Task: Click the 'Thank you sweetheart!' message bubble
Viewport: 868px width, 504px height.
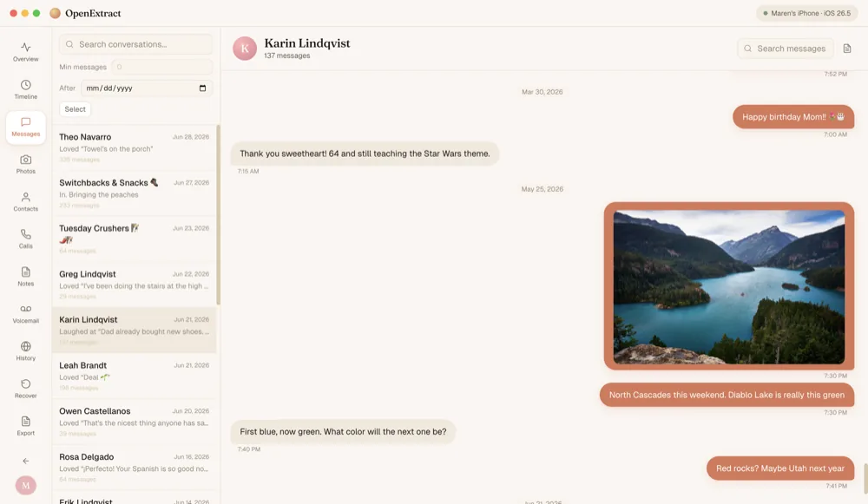Action: [365, 154]
